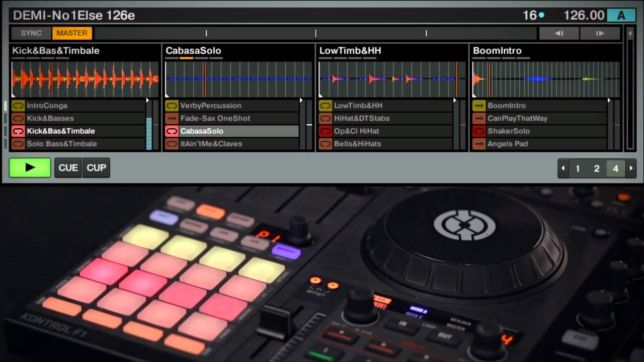Viewport: 644px width, 362px height.
Task: Click the CUP button
Action: (x=97, y=168)
